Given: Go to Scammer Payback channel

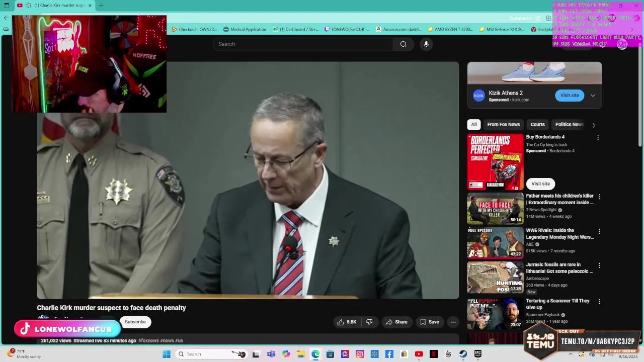Looking at the screenshot, I should pyautogui.click(x=543, y=315).
